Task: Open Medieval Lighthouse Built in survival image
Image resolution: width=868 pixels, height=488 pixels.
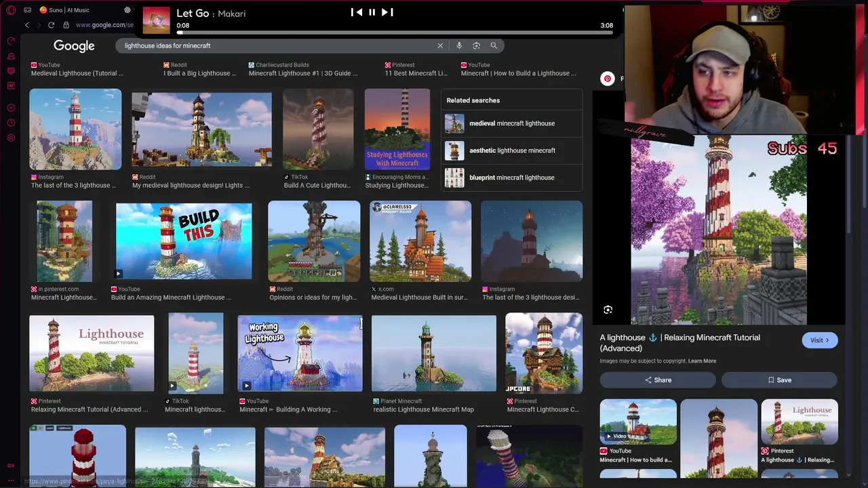Action: (x=420, y=241)
